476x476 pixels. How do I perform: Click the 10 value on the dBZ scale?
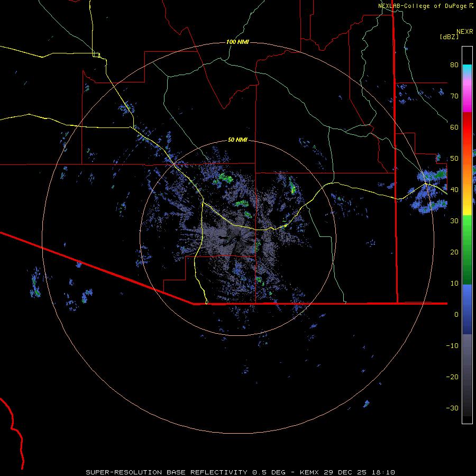click(x=454, y=283)
